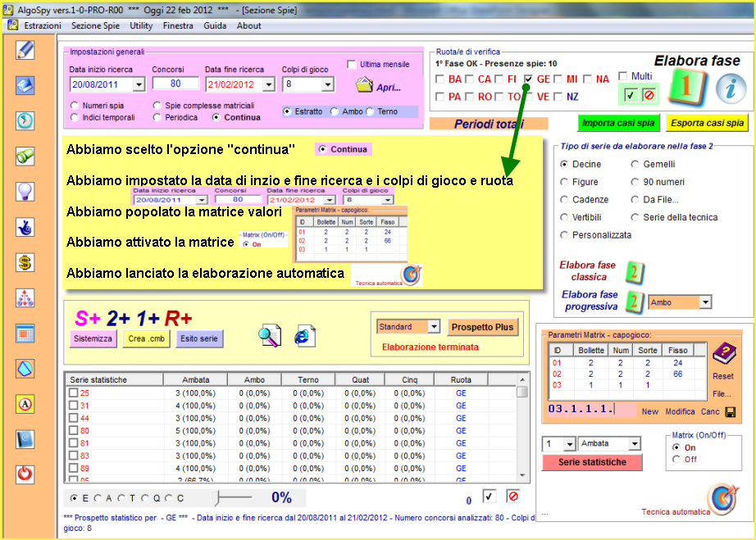Open Data inizio ricerca date dropdown
Image resolution: width=756 pixels, height=540 pixels.
(139, 84)
